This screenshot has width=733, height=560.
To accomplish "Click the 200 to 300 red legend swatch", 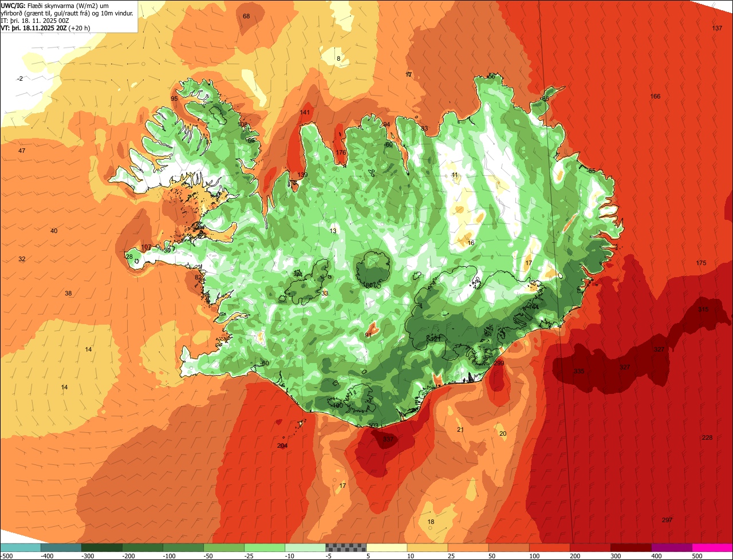I will click(x=590, y=547).
